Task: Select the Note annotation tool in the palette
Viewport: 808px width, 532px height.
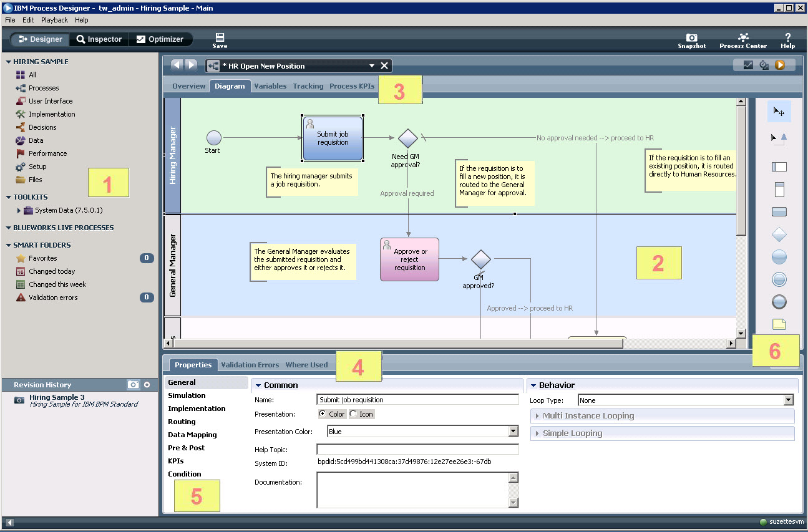Action: [779, 324]
